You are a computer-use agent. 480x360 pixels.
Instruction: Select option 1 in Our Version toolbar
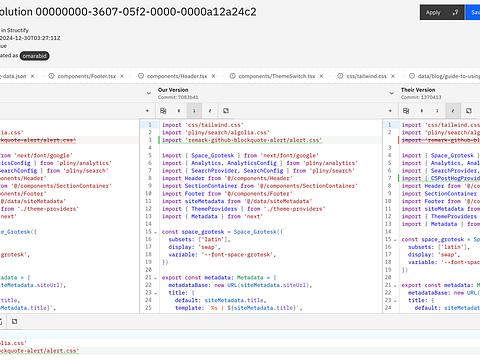coord(194,111)
